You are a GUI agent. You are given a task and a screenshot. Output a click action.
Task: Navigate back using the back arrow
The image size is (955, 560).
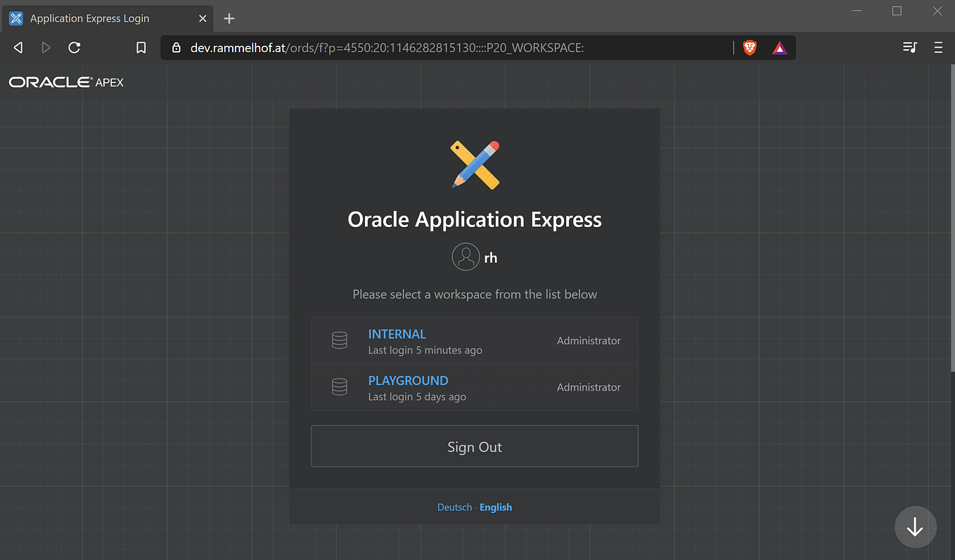point(18,47)
